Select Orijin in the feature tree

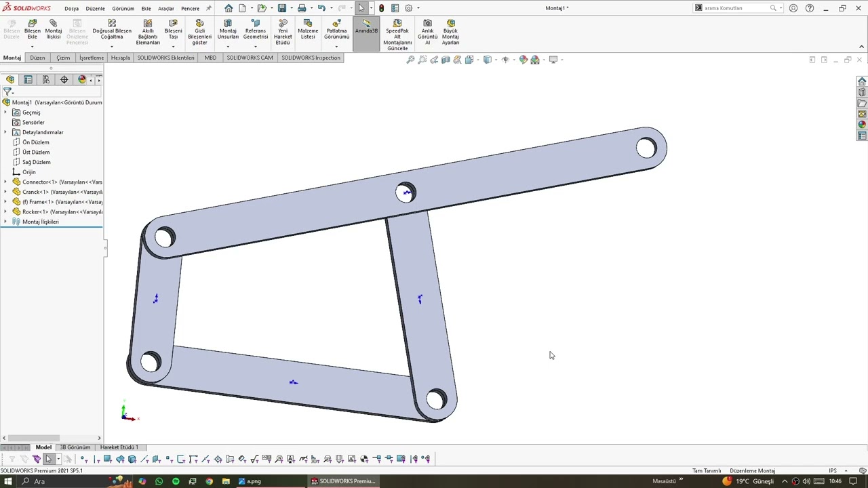pyautogui.click(x=28, y=172)
